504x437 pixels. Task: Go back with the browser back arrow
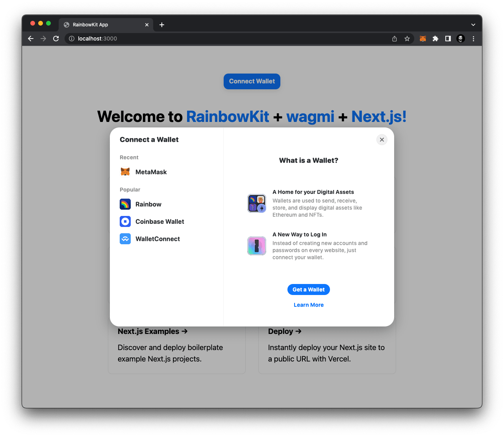(31, 39)
